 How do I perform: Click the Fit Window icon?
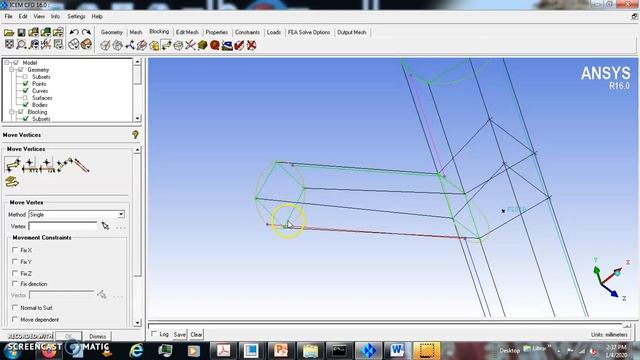[9, 44]
